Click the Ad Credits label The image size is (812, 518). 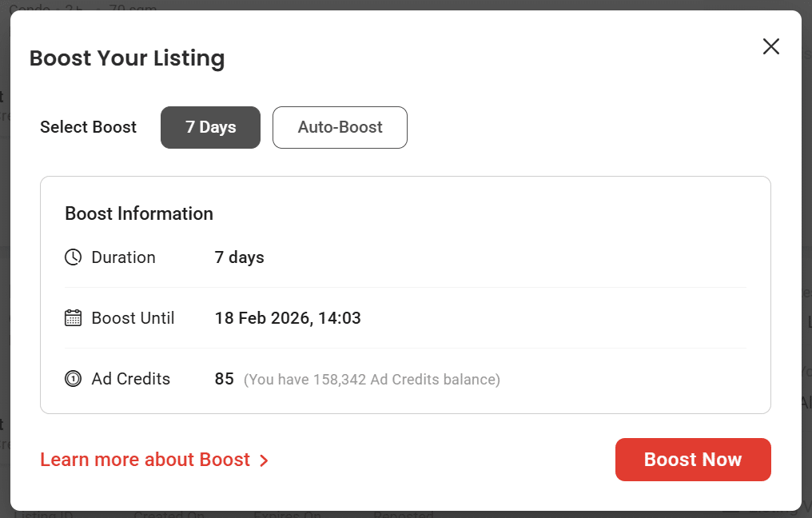pyautogui.click(x=130, y=379)
